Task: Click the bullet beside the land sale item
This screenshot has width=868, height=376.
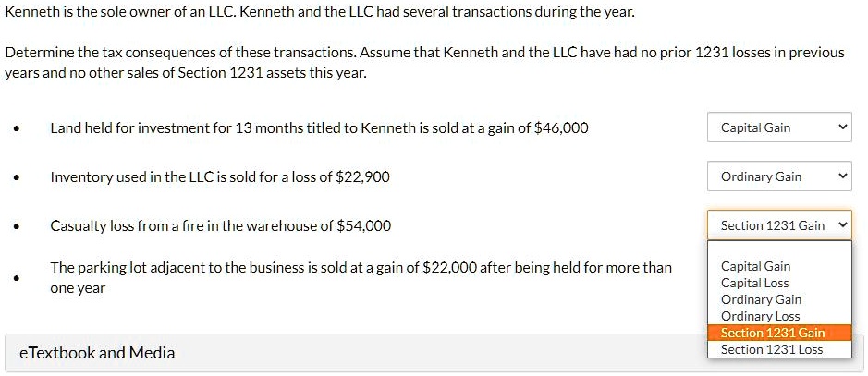Action: 18,128
